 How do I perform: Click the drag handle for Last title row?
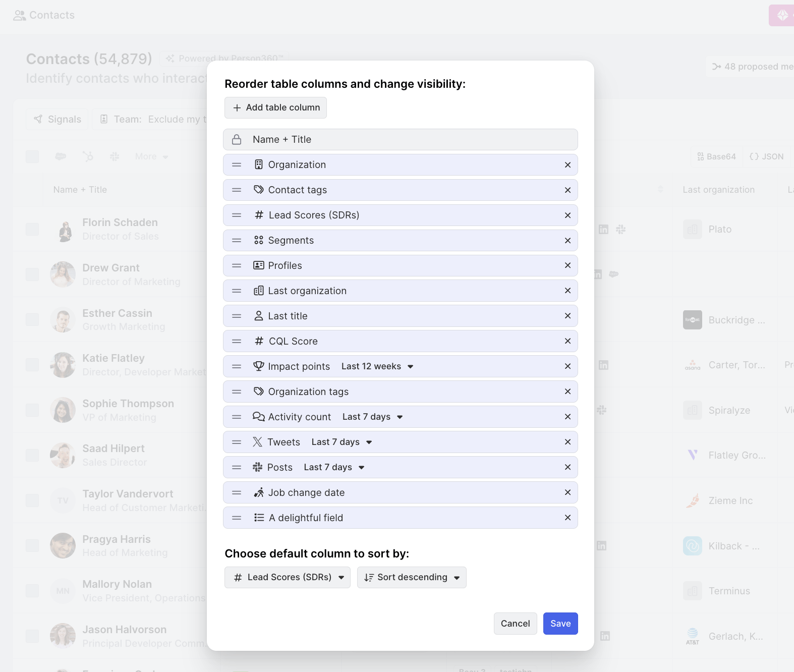[237, 316]
